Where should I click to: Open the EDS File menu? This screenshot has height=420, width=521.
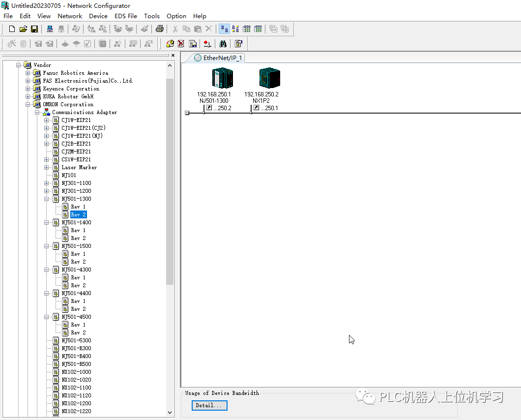click(x=125, y=16)
